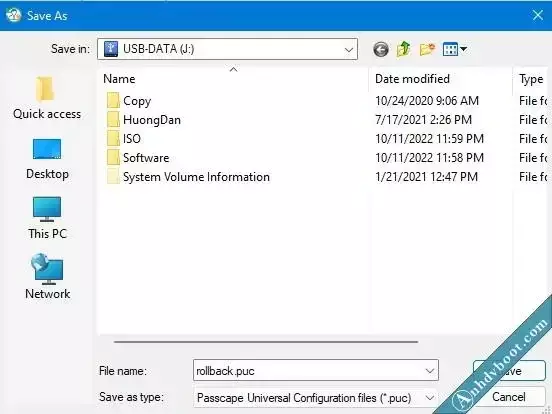
Task: Open the Save in location dropdown
Action: [x=349, y=49]
